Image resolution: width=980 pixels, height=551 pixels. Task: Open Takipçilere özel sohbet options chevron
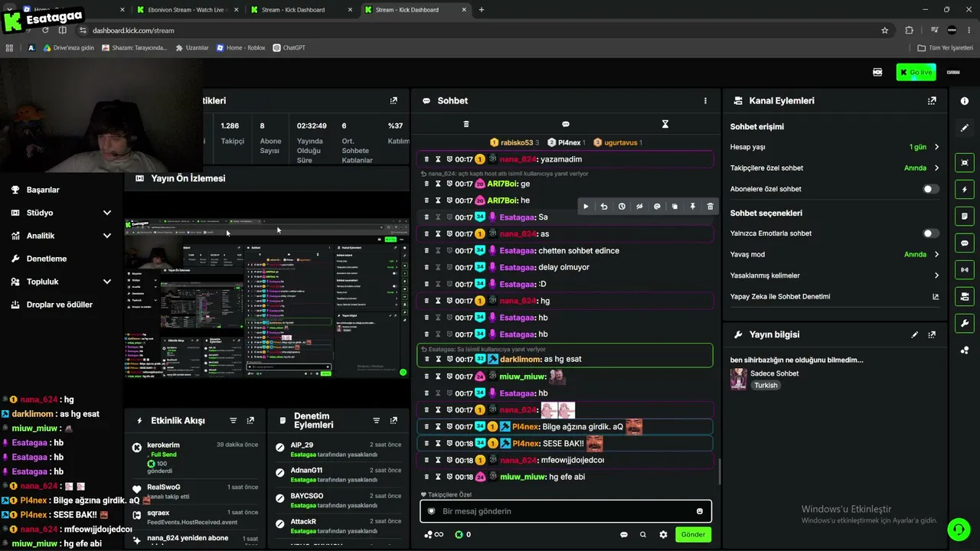pyautogui.click(x=936, y=168)
